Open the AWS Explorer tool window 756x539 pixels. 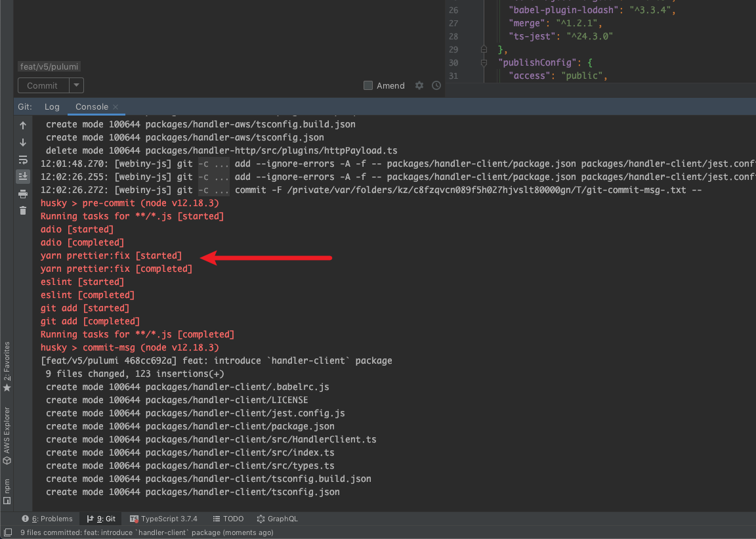click(x=7, y=436)
